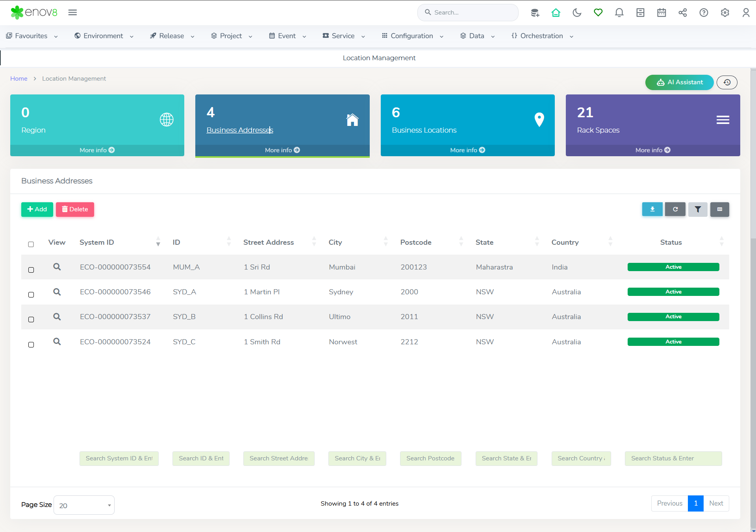756x532 pixels.
Task: Click the filter funnel icon
Action: 698,209
